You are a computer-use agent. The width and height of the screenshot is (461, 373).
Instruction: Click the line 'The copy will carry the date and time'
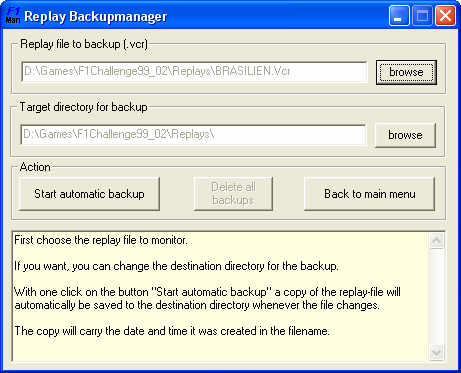coord(172,331)
